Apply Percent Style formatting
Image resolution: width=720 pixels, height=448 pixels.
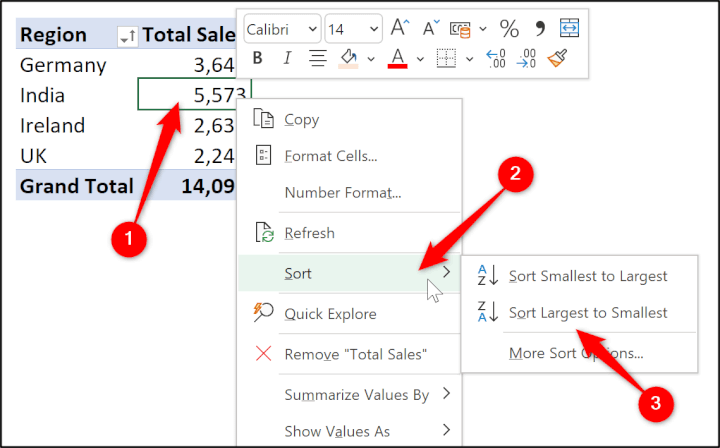[509, 28]
